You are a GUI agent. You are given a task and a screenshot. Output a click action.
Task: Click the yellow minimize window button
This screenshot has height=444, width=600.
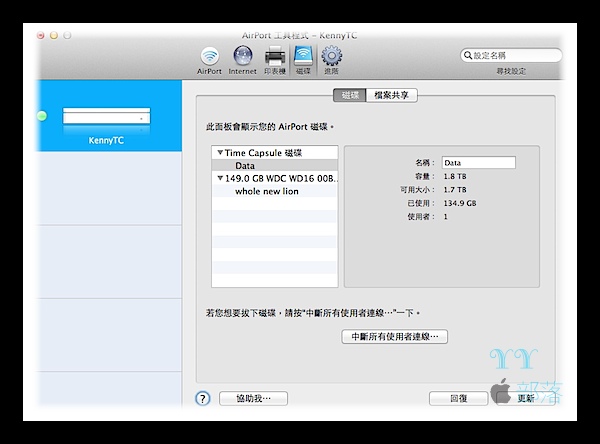(x=54, y=36)
